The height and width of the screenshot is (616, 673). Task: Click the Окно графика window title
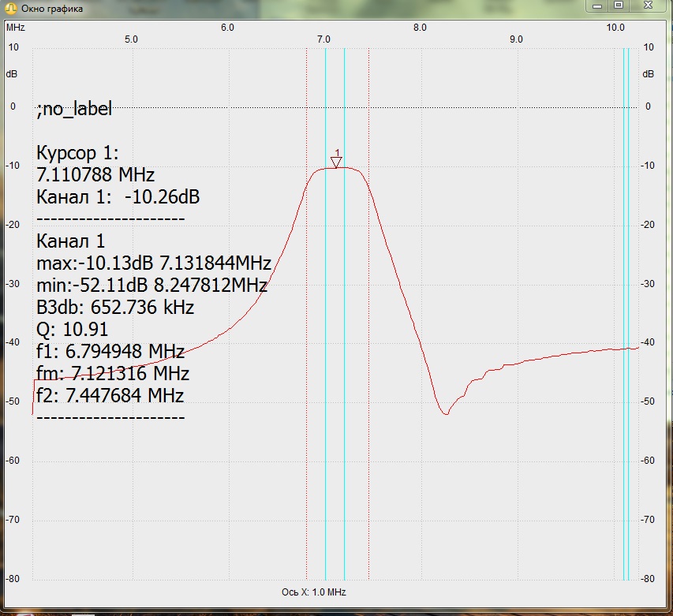(x=52, y=9)
